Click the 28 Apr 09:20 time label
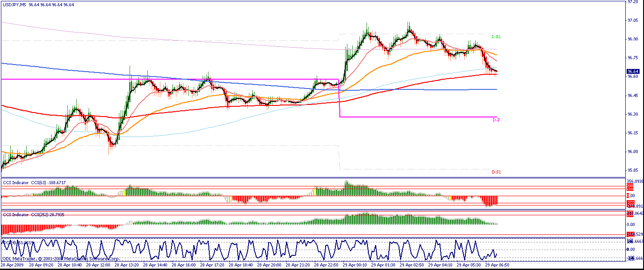The width and height of the screenshot is (644, 270). tap(41, 265)
